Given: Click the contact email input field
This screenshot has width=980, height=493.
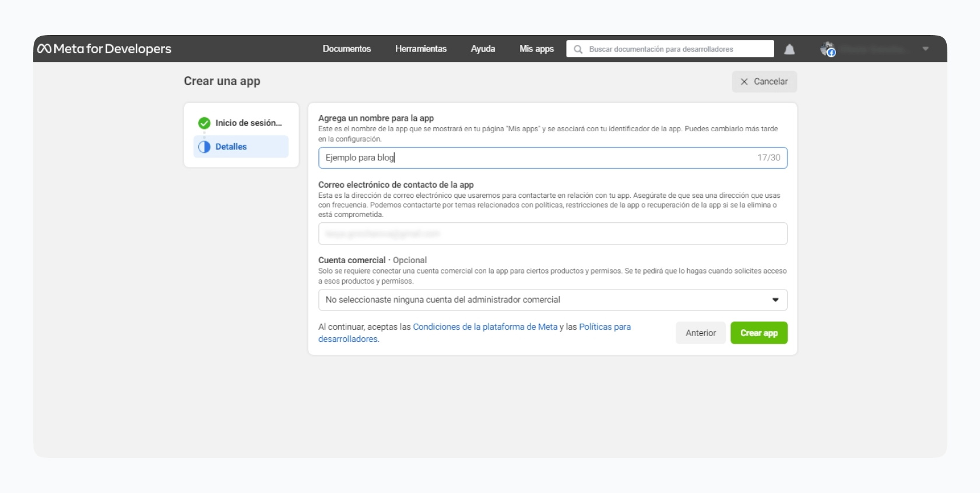Looking at the screenshot, I should tap(553, 233).
